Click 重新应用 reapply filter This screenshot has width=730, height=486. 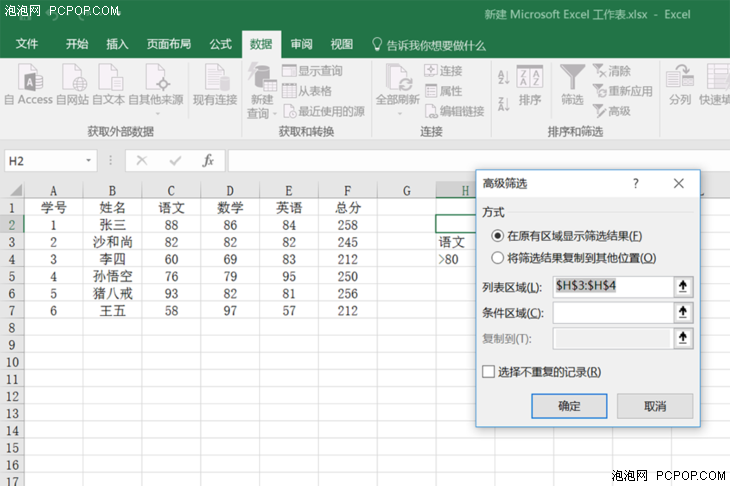click(x=623, y=91)
